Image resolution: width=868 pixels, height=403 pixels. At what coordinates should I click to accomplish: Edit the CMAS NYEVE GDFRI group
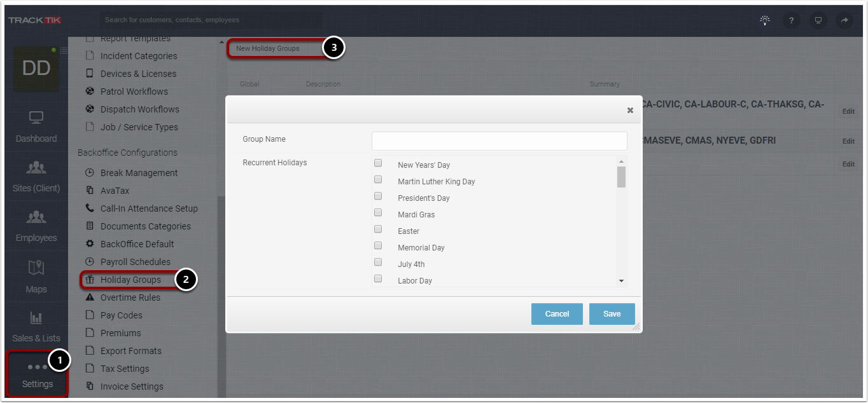point(848,141)
